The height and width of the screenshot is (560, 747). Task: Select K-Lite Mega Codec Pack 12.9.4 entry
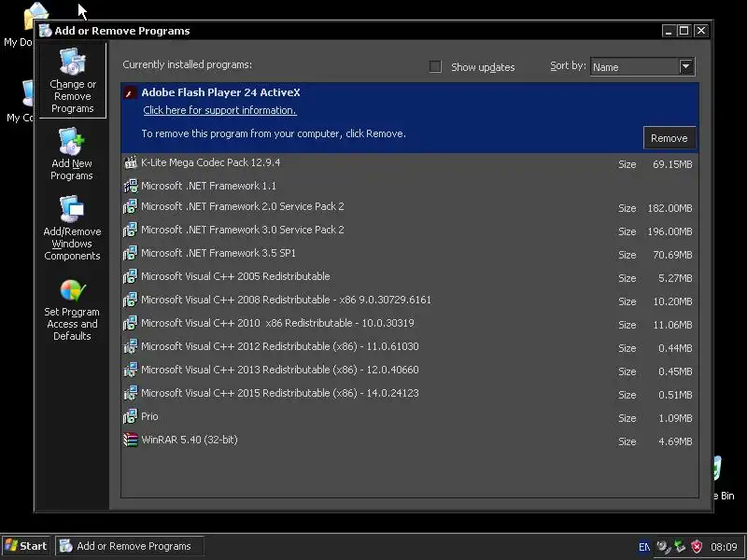[x=410, y=163]
